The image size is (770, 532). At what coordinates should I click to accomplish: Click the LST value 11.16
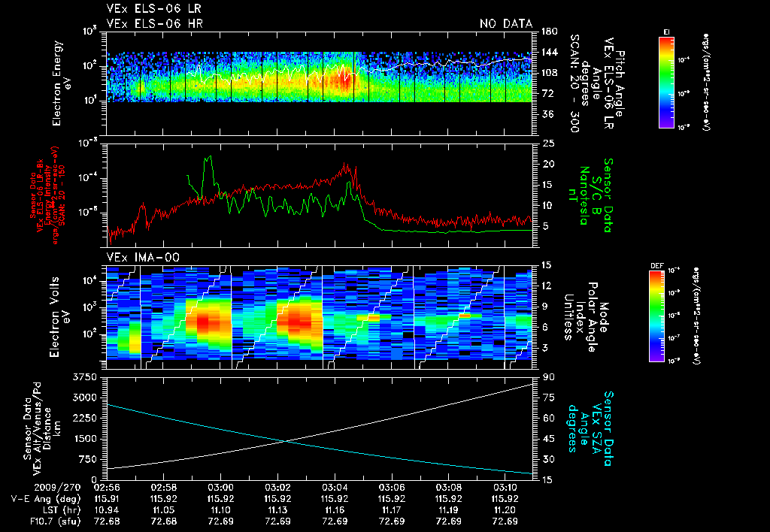pos(335,510)
